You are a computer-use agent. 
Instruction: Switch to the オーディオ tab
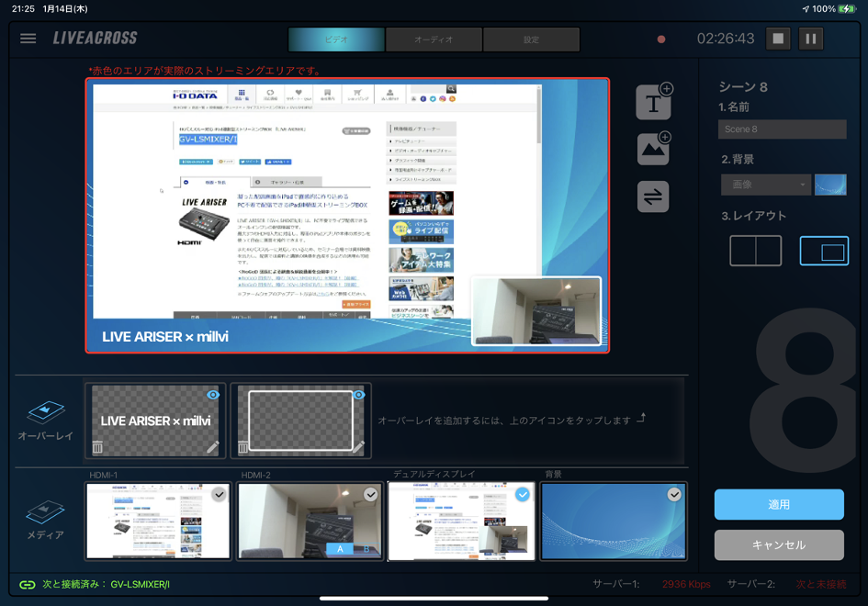tap(434, 39)
